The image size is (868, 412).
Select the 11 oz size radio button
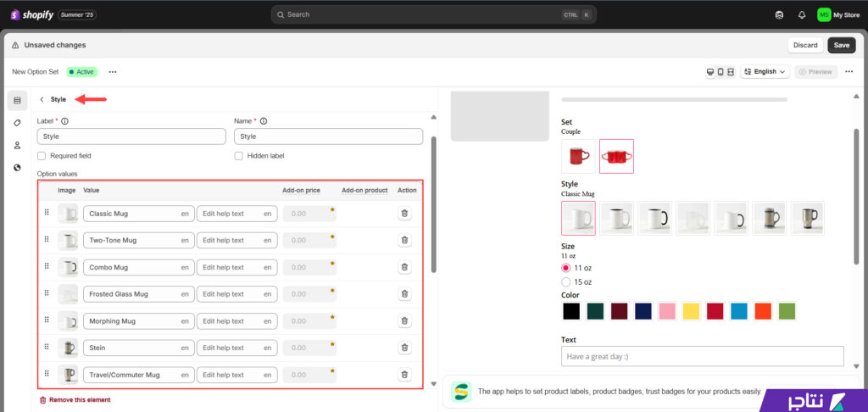[565, 268]
